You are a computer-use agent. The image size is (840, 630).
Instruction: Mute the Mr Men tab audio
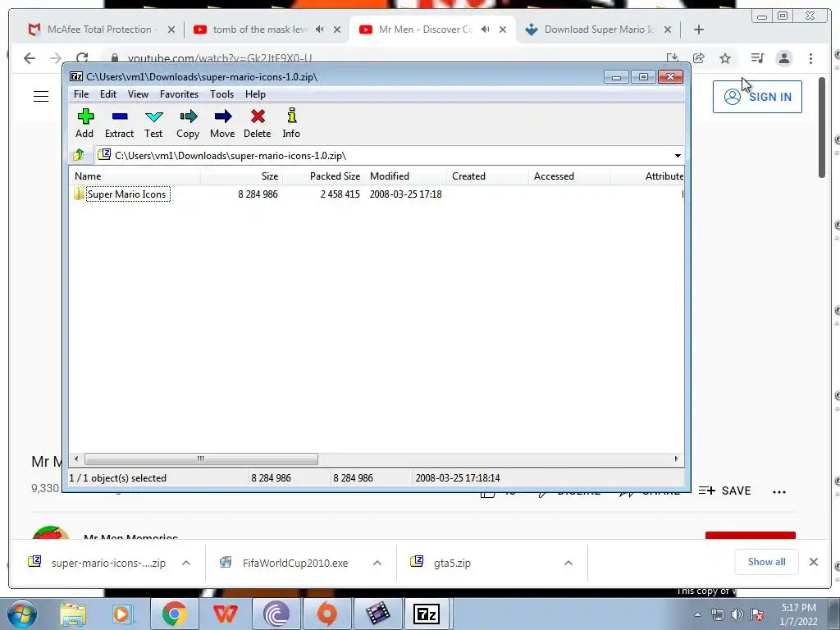click(486, 30)
